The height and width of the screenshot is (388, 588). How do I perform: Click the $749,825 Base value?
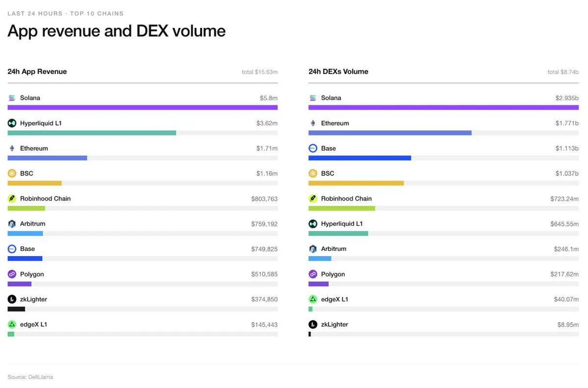point(264,249)
